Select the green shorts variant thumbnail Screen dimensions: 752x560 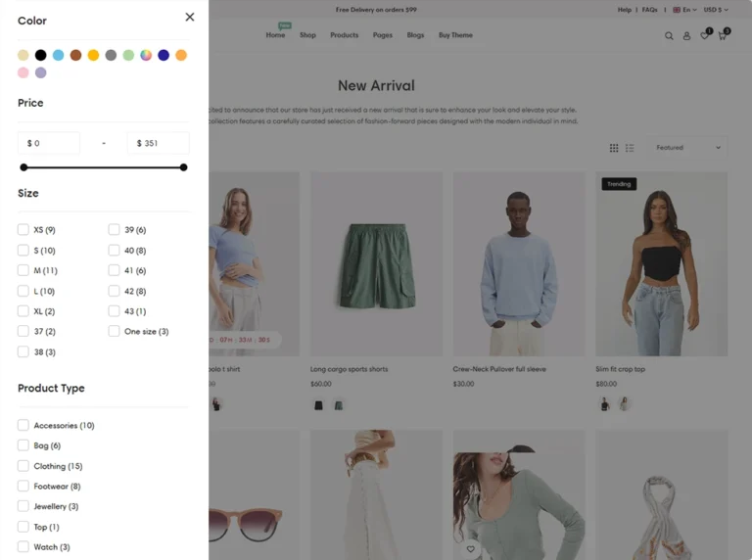click(339, 405)
